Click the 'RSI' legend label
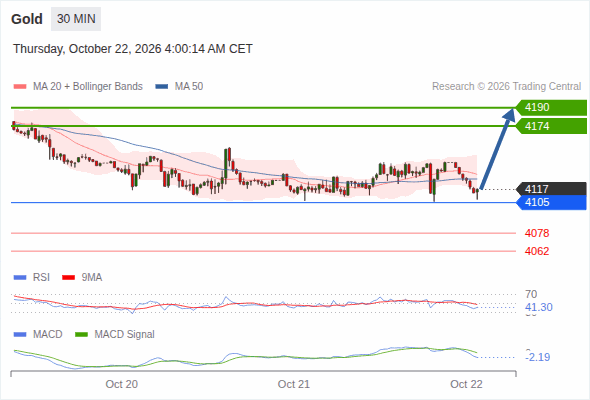The width and height of the screenshot is (590, 400). pyautogui.click(x=41, y=278)
